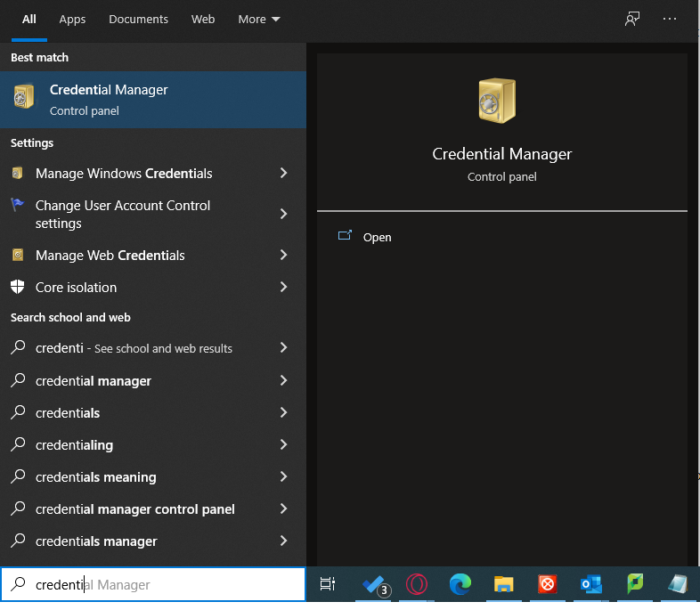700x610 pixels.
Task: Expand Core isolation chevron
Action: [283, 287]
